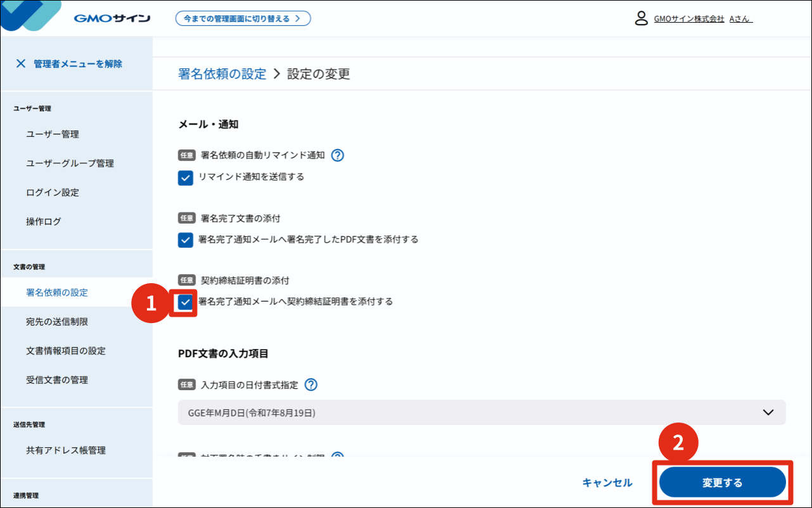Viewport: 812px width, 508px height.
Task: Go to 操作ログ page
Action: tap(44, 222)
